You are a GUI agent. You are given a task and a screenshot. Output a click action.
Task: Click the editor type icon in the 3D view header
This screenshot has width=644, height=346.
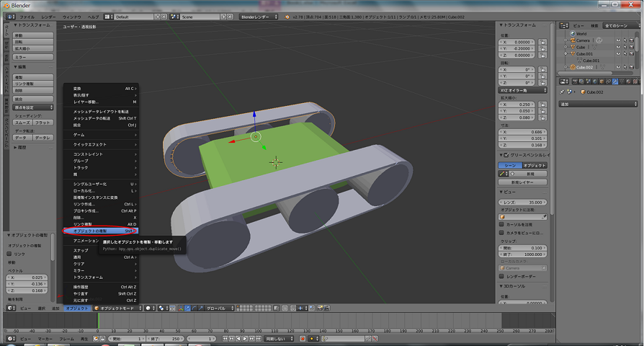[x=9, y=308]
